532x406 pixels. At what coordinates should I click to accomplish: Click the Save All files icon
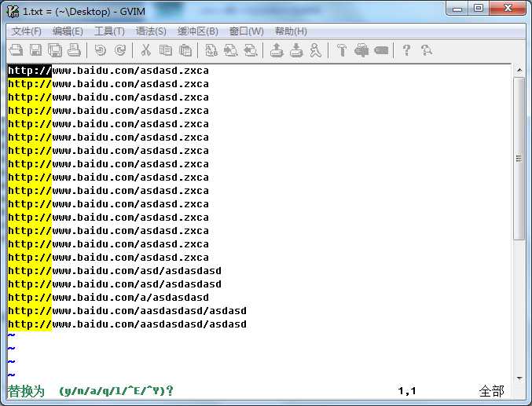pyautogui.click(x=55, y=50)
